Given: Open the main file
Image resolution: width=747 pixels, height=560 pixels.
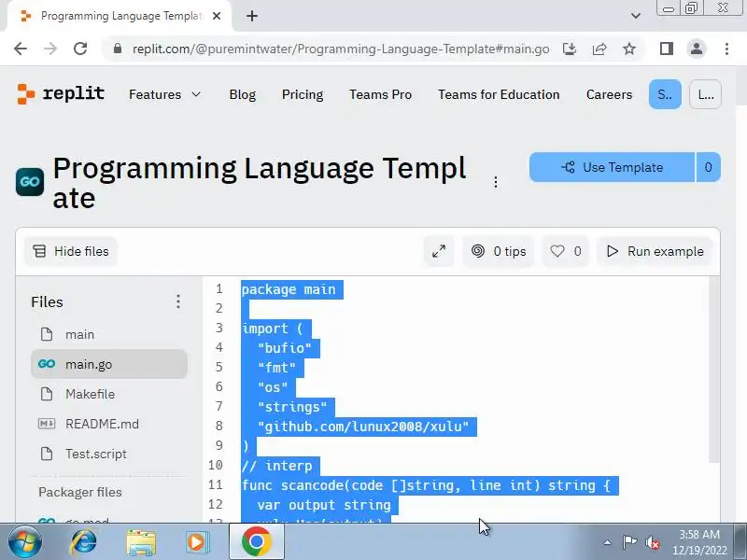Looking at the screenshot, I should point(109,334).
